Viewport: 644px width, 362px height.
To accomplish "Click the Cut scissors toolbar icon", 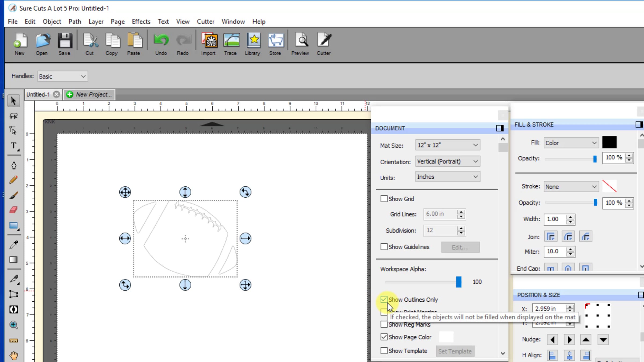I will coord(90,44).
